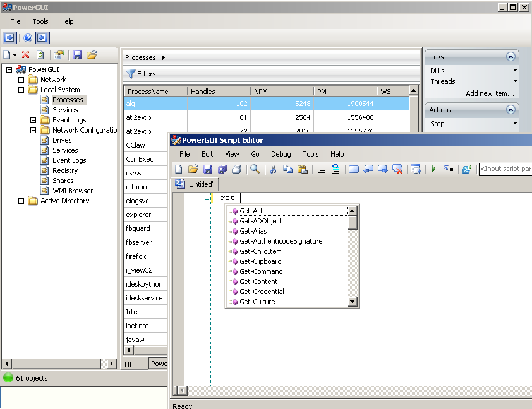Expand the first Event Logs folder node
This screenshot has height=409, width=532.
click(x=33, y=120)
